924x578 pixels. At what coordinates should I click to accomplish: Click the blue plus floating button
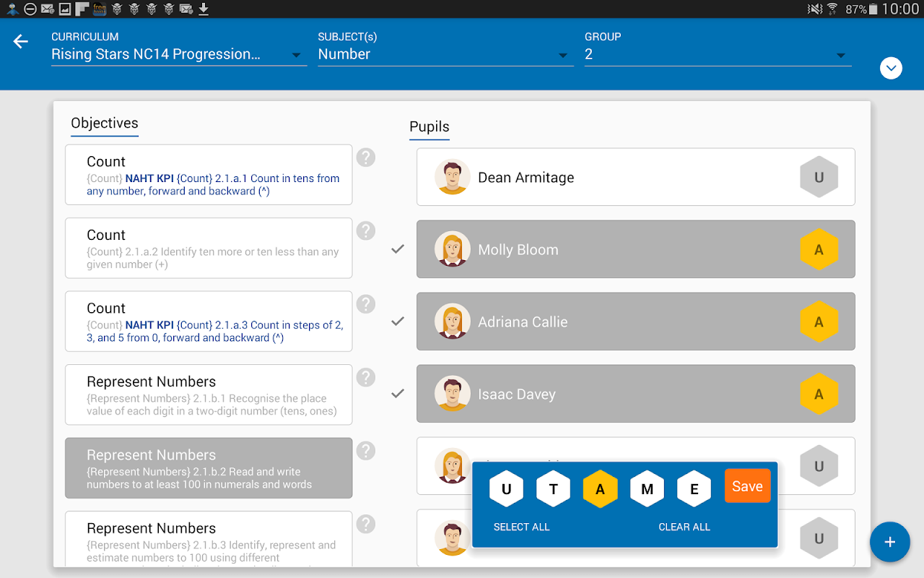(x=889, y=542)
